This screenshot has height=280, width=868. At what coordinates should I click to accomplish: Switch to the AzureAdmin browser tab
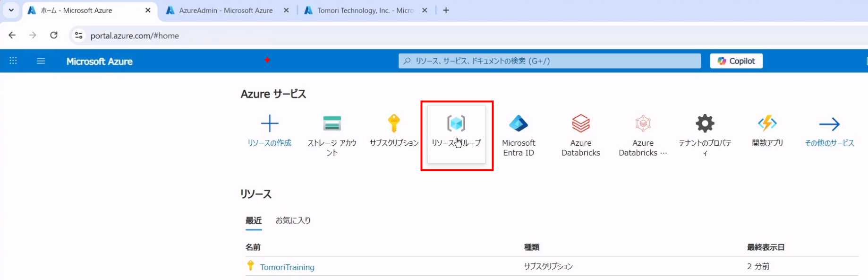(226, 10)
